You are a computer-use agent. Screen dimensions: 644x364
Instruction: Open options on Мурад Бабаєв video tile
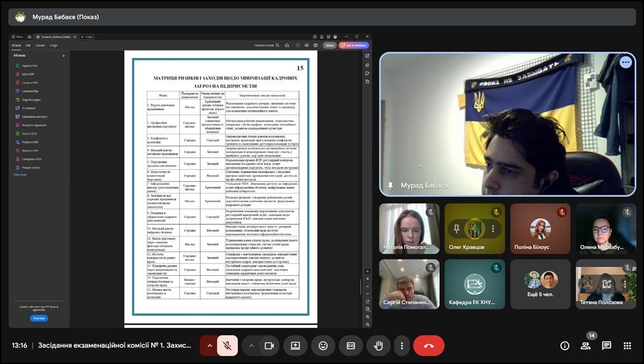[x=625, y=62]
